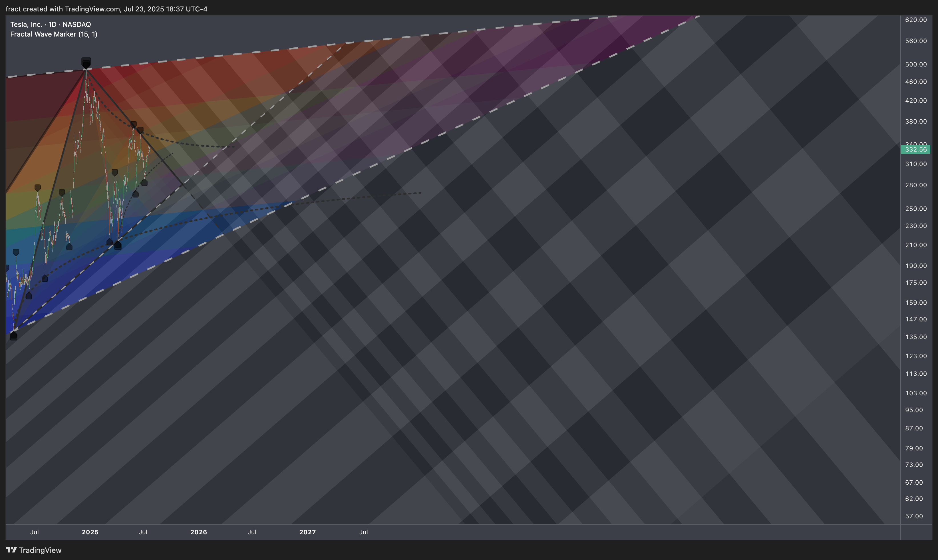Click the green 332.56 current price label
938x560 pixels.
point(915,150)
